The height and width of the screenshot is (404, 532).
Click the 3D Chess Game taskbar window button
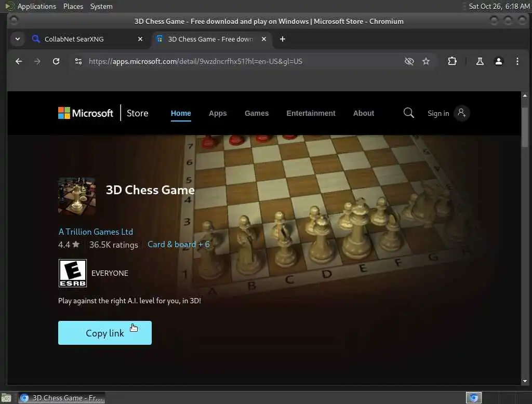61,398
